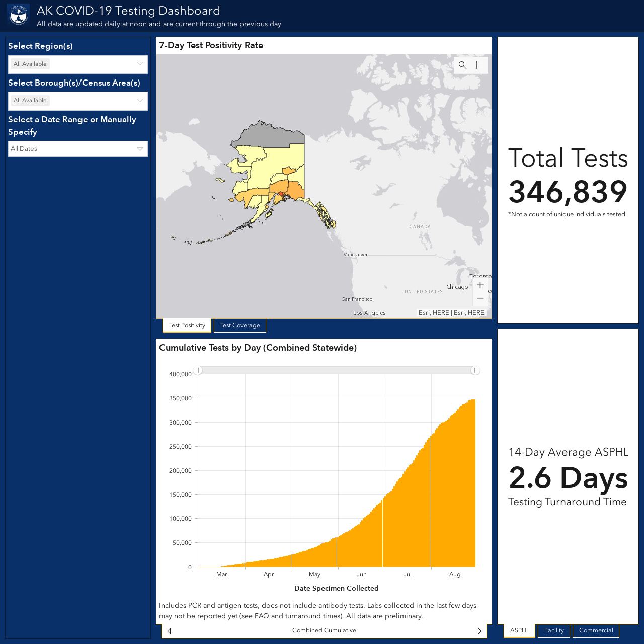Image resolution: width=644 pixels, height=644 pixels.
Task: Click the All Available tag in Region field
Action: 30,64
